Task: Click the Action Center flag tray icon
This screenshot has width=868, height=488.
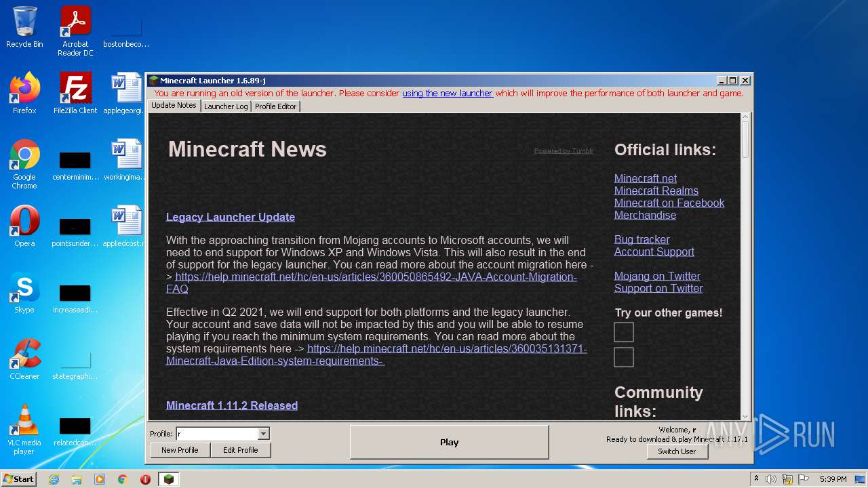Action: [804, 479]
